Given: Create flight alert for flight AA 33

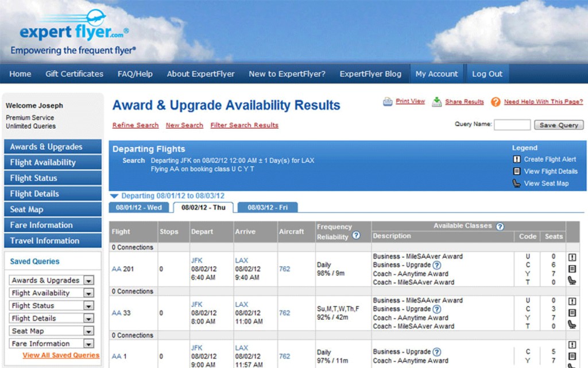Looking at the screenshot, I should coord(572,301).
